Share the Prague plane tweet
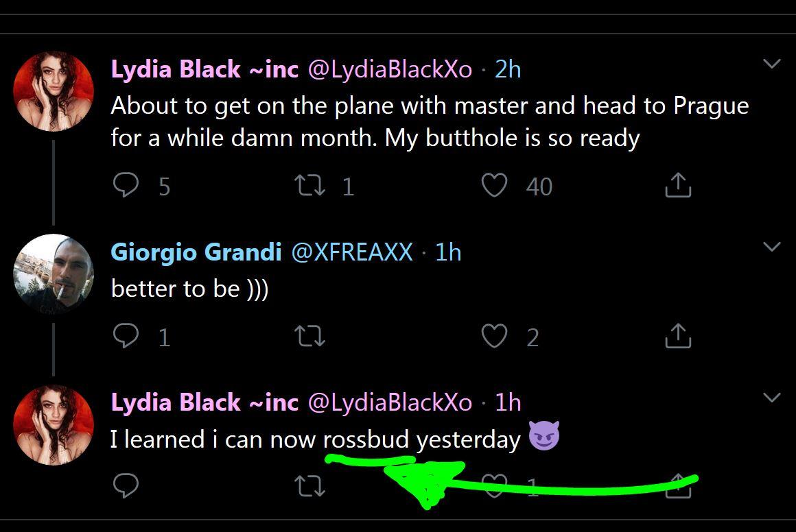Image resolution: width=796 pixels, height=532 pixels. point(677,185)
